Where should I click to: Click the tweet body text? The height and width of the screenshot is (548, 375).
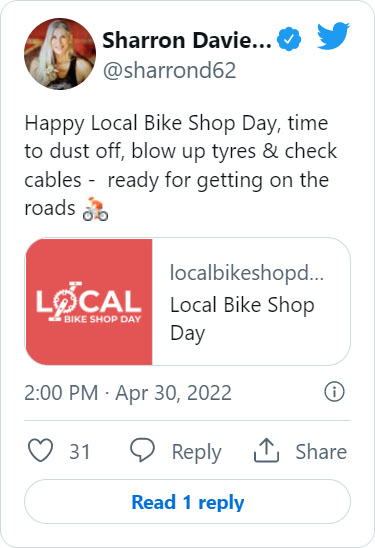coord(181,166)
